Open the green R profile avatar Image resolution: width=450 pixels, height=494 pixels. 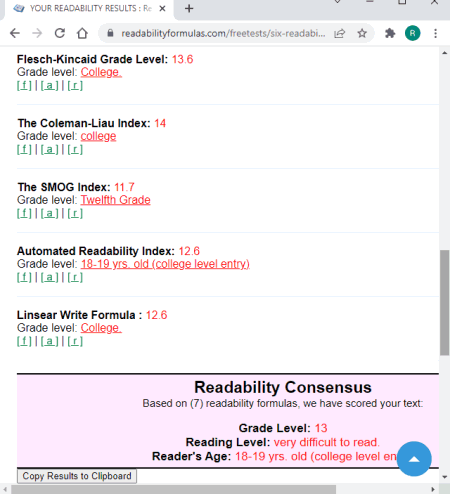click(412, 33)
